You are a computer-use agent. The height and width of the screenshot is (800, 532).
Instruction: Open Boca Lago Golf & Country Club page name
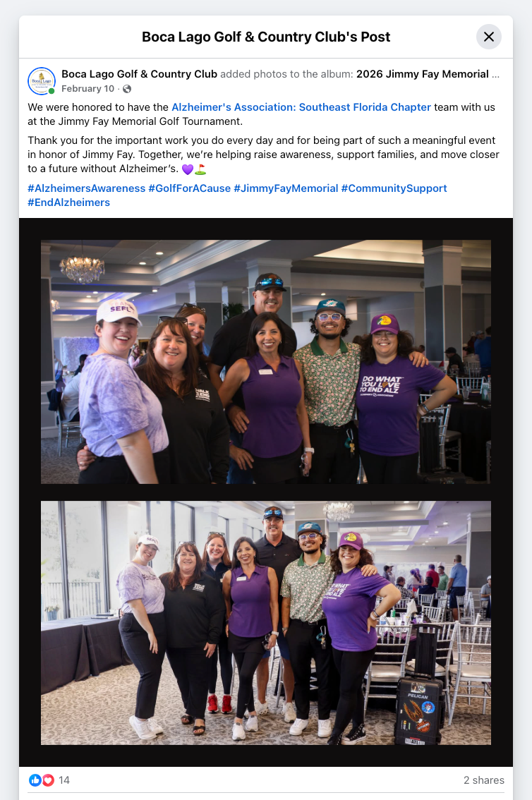point(139,74)
